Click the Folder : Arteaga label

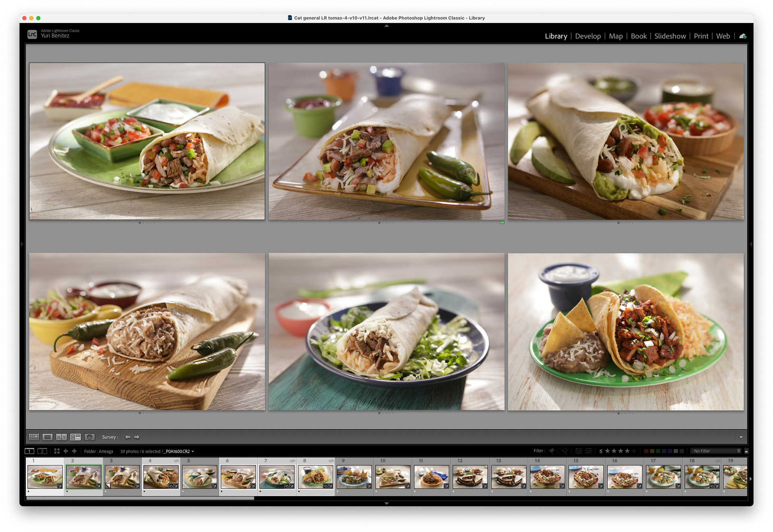[x=98, y=451]
